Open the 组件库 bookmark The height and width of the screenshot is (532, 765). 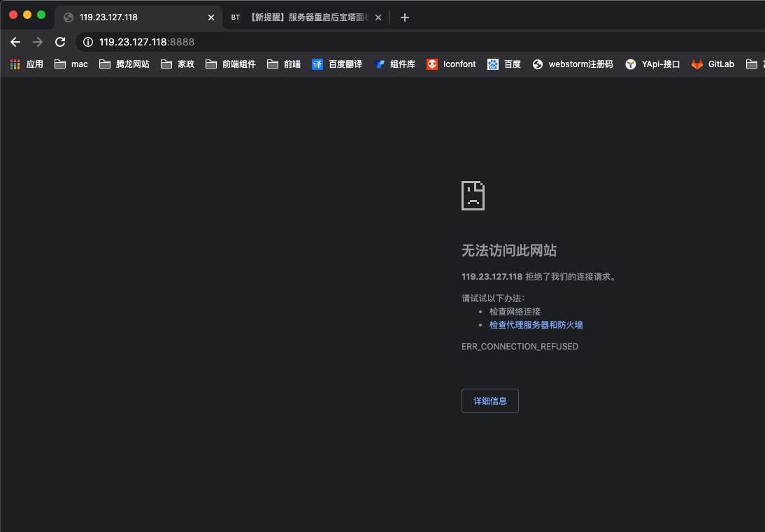pyautogui.click(x=394, y=64)
